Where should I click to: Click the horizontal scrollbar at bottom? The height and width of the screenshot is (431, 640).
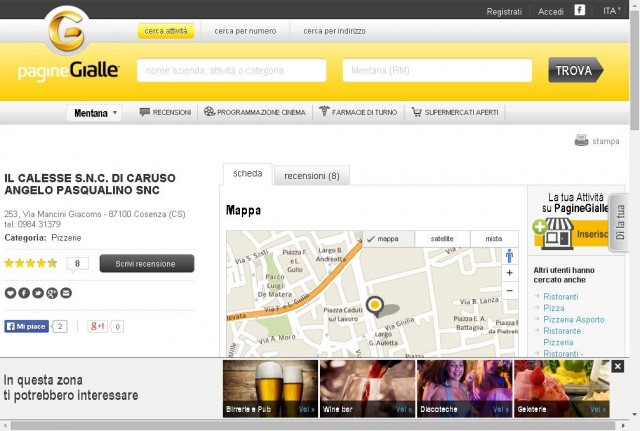(x=313, y=426)
